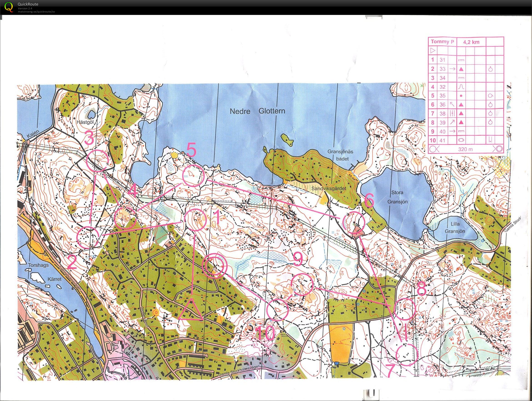Click control code 34 in the table

pos(443,78)
